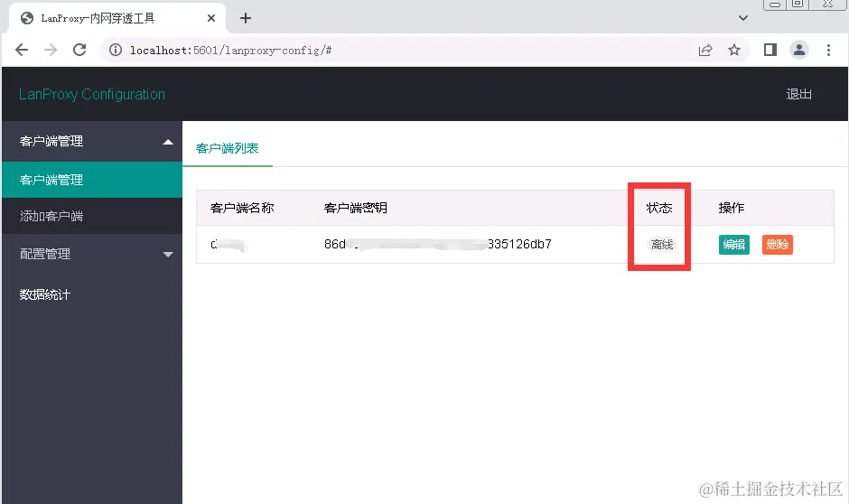849x504 pixels.
Task: Open the Chrome three-dot menu
Action: point(828,51)
